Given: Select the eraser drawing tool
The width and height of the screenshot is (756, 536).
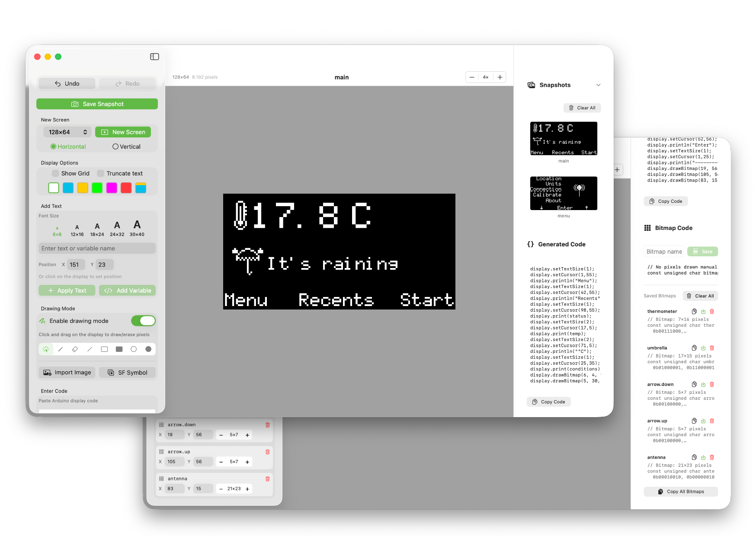Looking at the screenshot, I should (75, 349).
